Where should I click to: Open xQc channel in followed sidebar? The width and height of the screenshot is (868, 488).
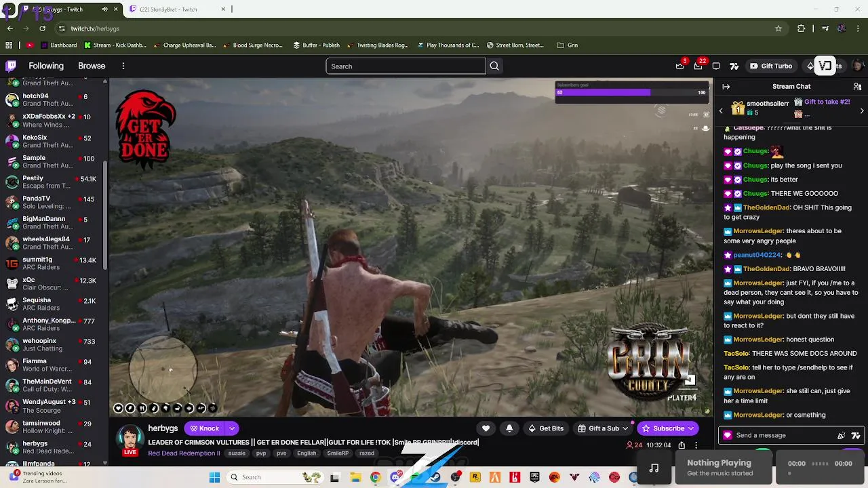pyautogui.click(x=52, y=284)
